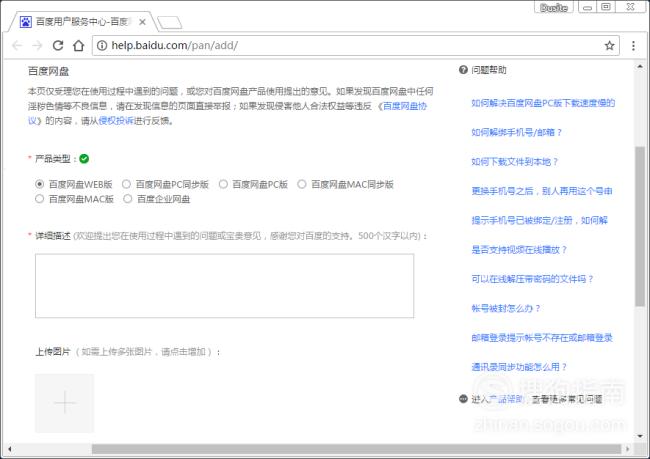Click 产品帮助 link at sidebar bottom

pos(507,399)
